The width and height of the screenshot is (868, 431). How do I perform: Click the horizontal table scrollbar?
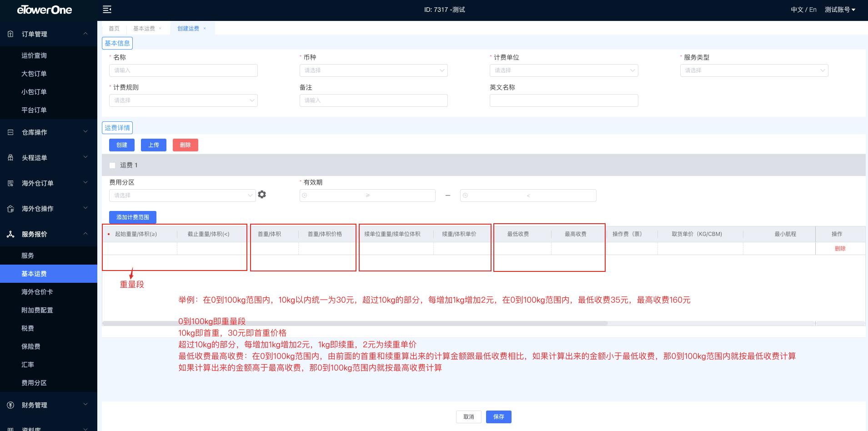pos(355,323)
